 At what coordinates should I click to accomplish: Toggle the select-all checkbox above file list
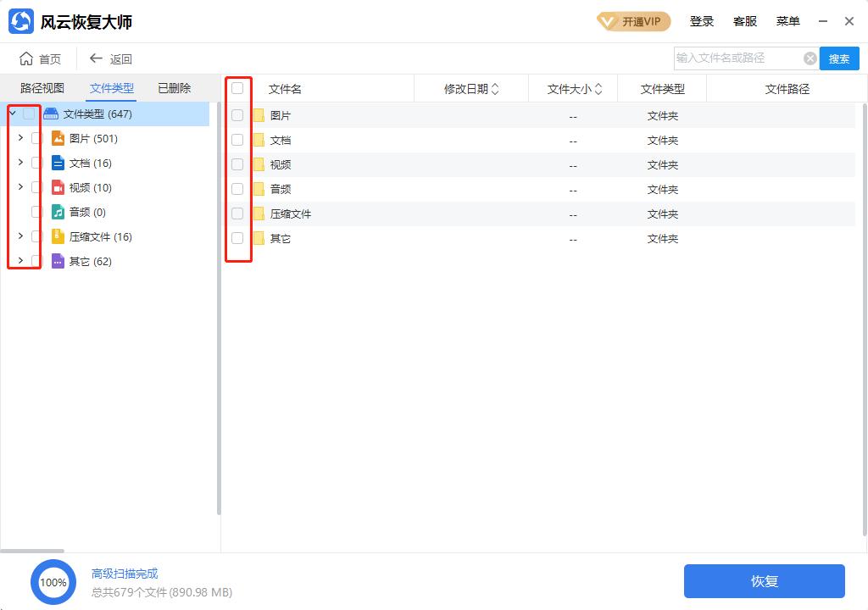238,88
